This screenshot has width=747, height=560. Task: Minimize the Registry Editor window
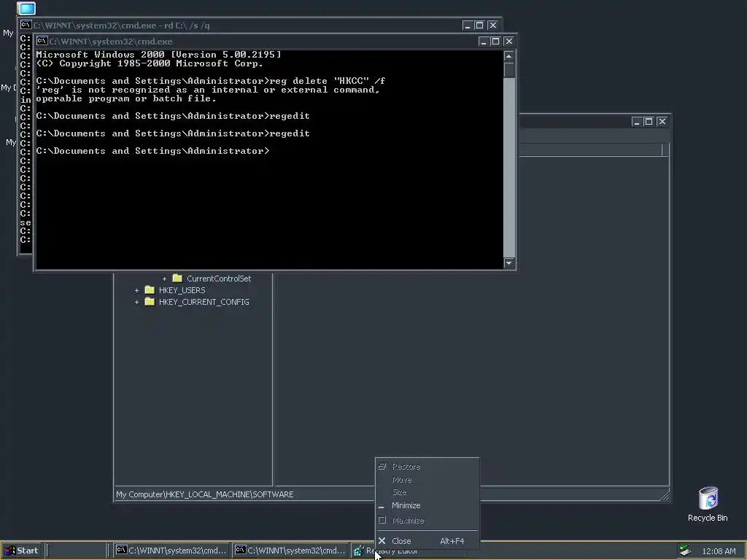(637, 122)
